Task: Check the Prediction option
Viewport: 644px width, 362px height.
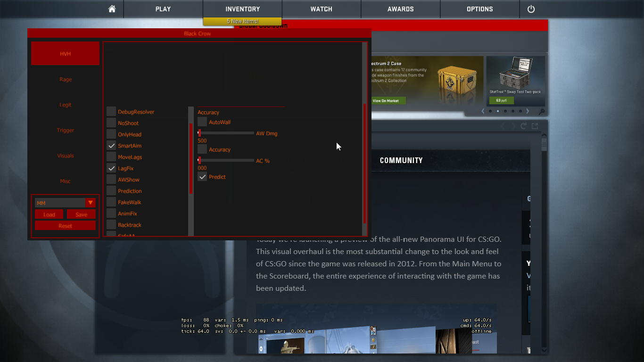Action: point(111,191)
